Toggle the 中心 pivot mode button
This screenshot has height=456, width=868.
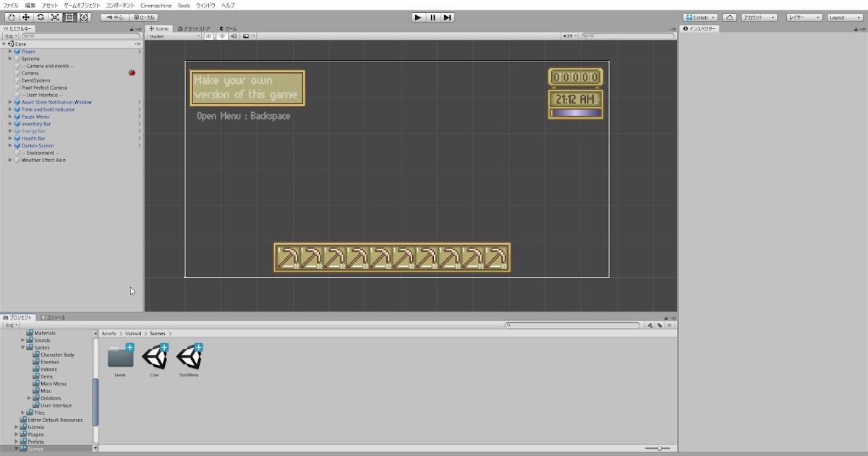(x=114, y=17)
